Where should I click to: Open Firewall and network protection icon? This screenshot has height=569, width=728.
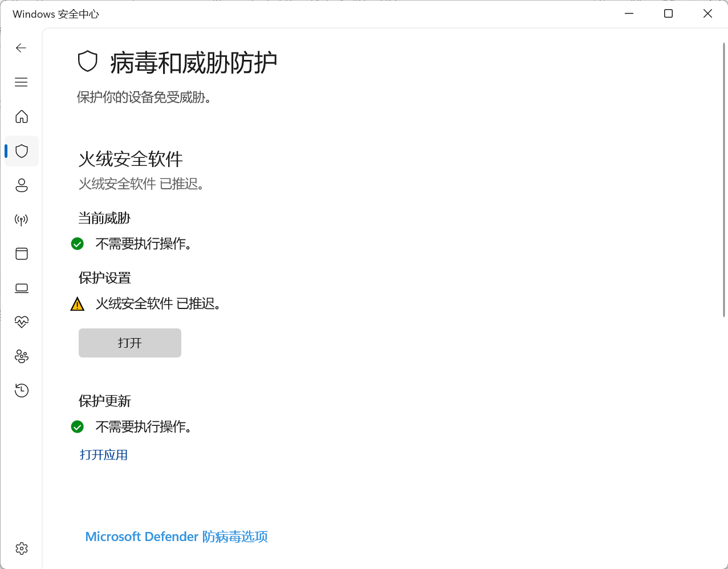pos(22,220)
